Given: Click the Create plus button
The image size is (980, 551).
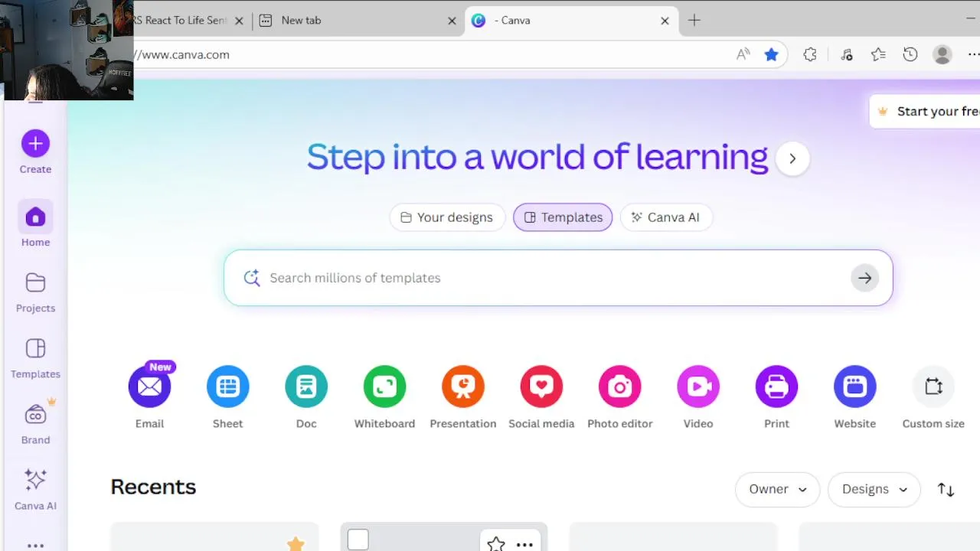Looking at the screenshot, I should (x=35, y=143).
